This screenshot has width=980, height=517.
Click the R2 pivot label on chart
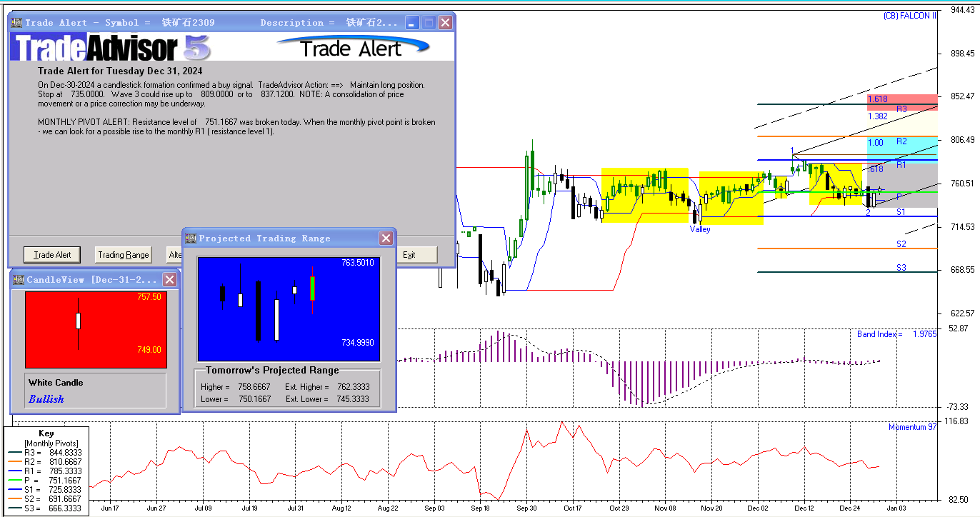coord(901,141)
